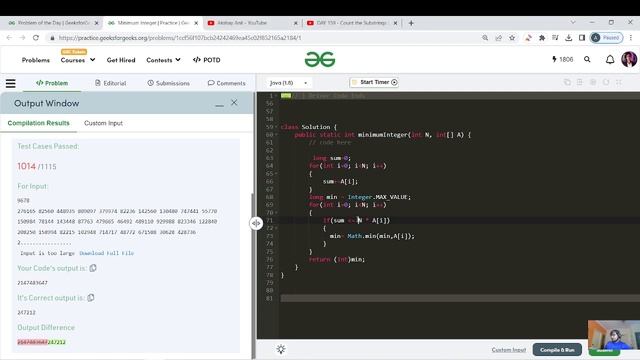Image resolution: width=640 pixels, height=360 pixels.
Task: Switch to the Submissions tab
Action: (x=169, y=83)
